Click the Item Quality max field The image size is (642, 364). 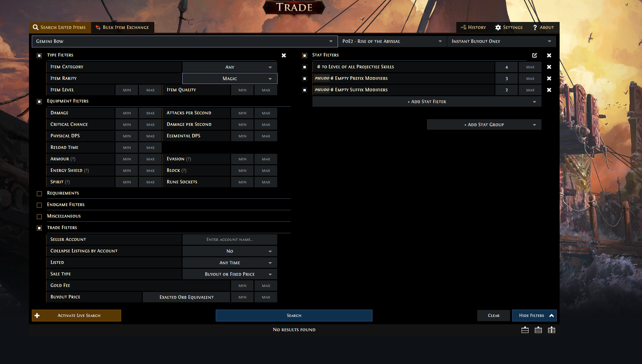266,90
